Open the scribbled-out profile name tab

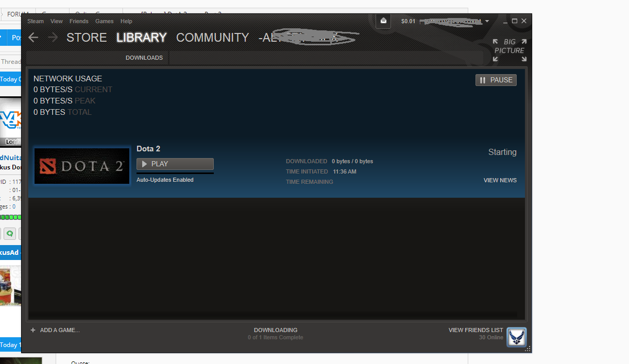click(x=308, y=38)
